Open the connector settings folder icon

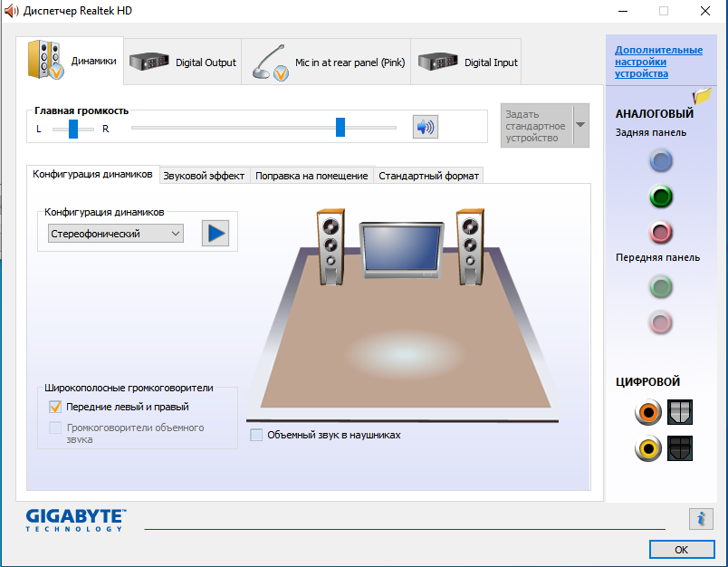[x=702, y=96]
